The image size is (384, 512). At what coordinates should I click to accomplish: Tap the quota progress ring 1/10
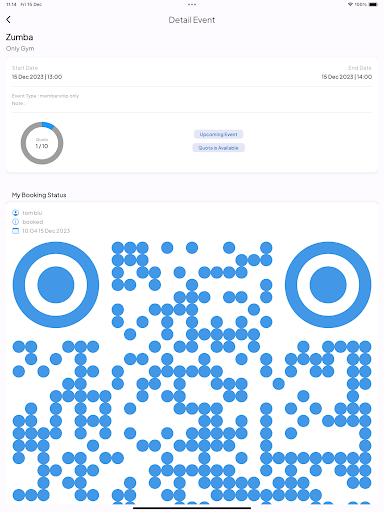click(42, 143)
